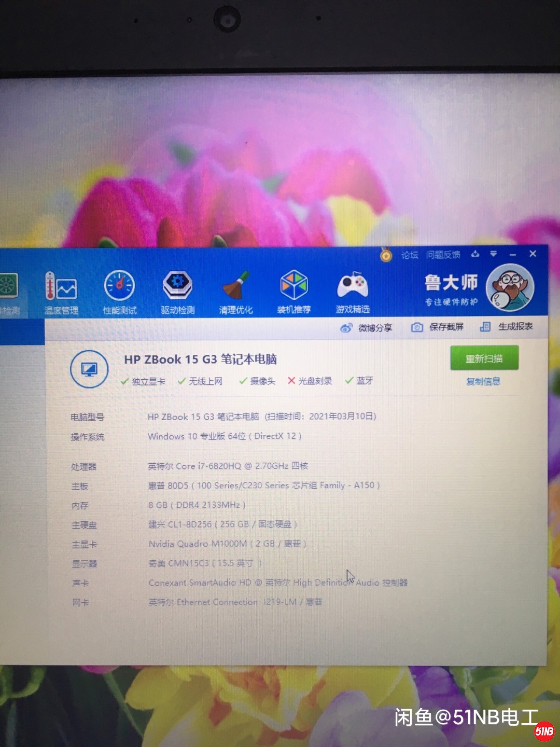Open the 清理优化 cleanup broom tool
This screenshot has height=747, width=560.
236,293
